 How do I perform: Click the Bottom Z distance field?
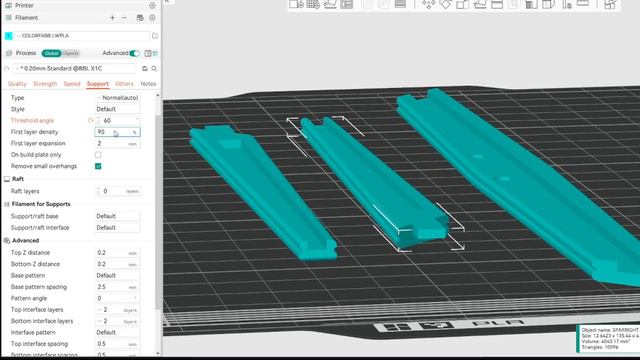(118, 264)
